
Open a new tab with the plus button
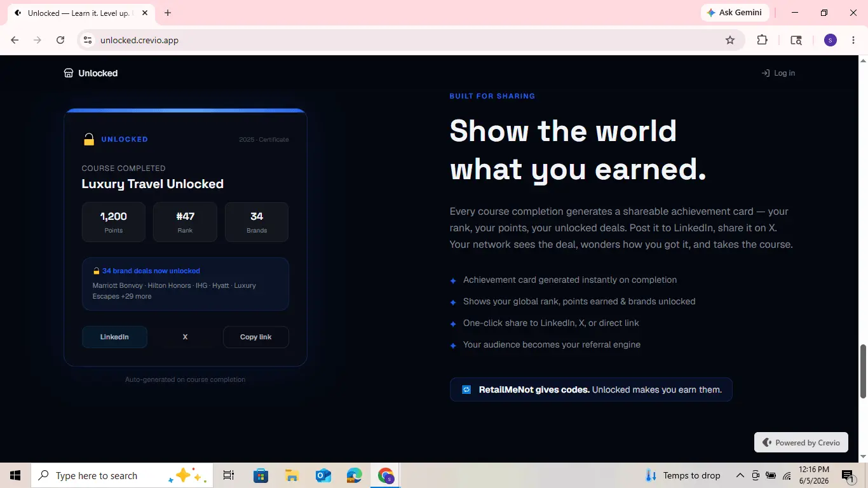coord(168,13)
